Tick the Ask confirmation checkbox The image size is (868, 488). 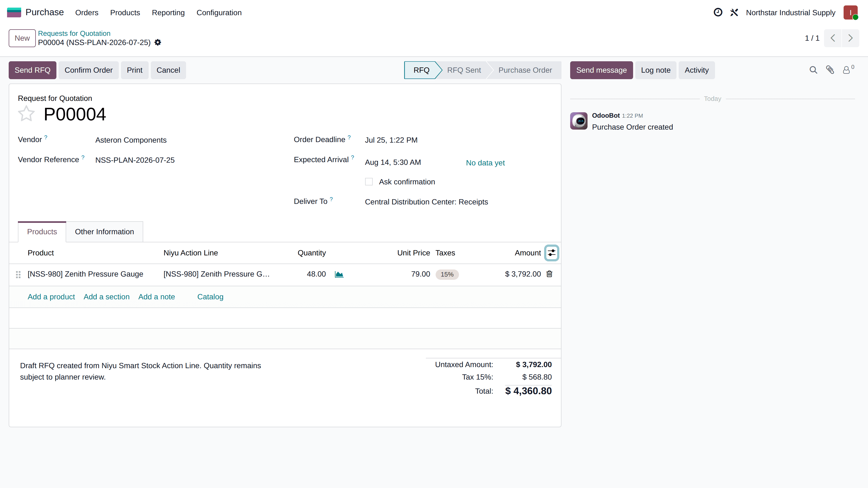[x=369, y=182]
